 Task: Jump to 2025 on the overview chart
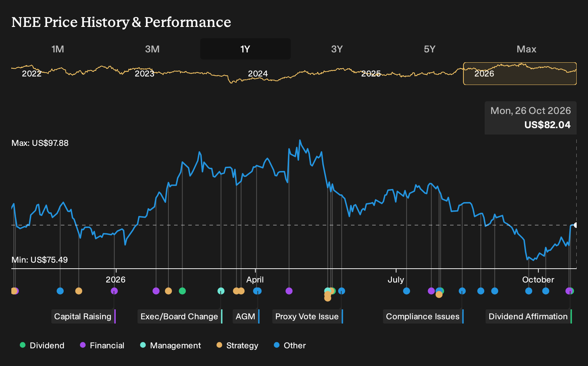pos(371,74)
